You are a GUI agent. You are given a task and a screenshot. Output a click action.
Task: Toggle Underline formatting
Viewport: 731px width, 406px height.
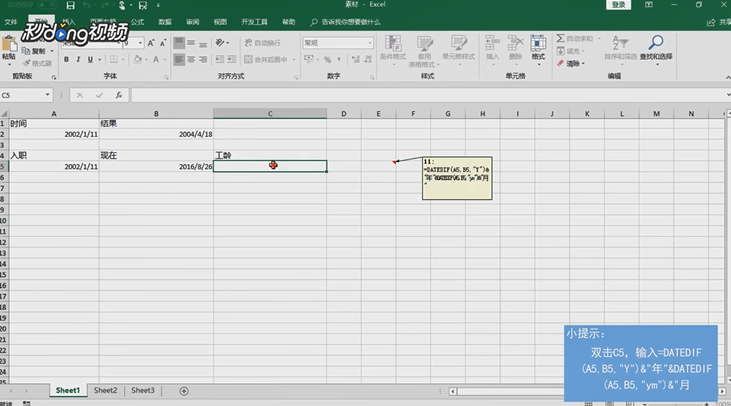[x=90, y=59]
